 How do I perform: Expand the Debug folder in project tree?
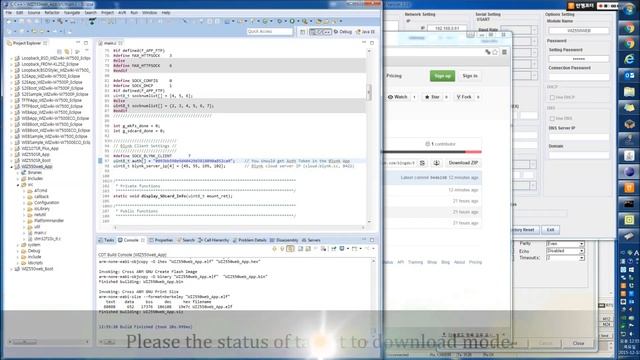click(18, 251)
